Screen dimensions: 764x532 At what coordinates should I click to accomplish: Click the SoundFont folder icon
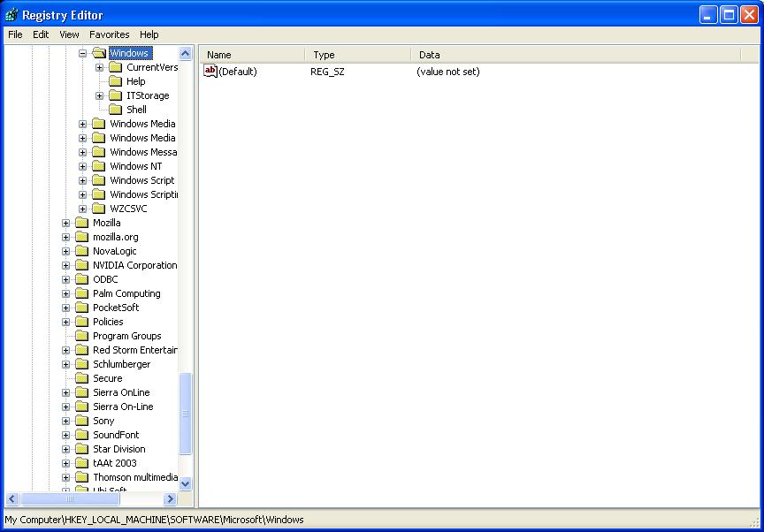(x=82, y=434)
